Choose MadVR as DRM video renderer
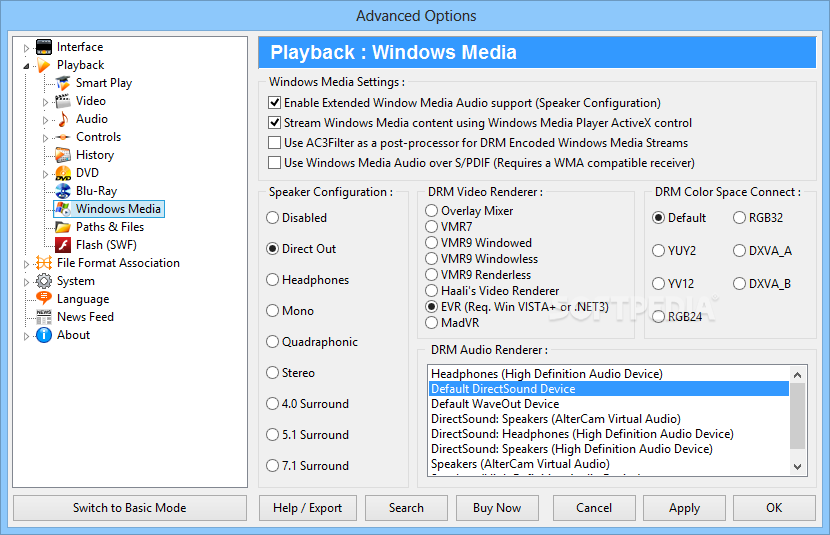830x535 pixels. tap(431, 323)
